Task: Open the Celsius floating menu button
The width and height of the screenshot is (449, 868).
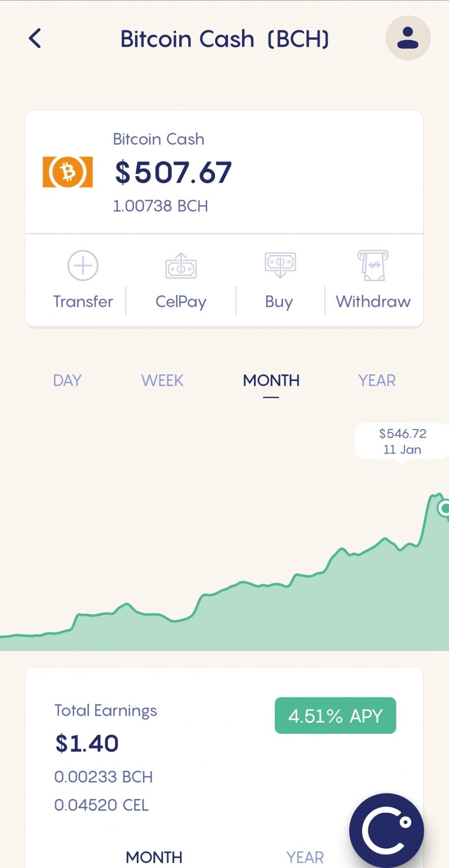Action: pos(386,830)
